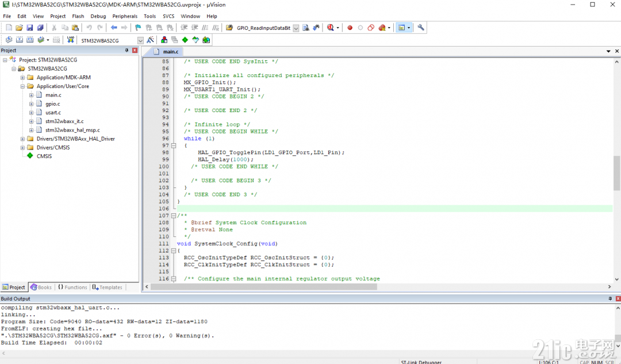Kill all breakpoints icon
621x364 pixels.
click(382, 28)
